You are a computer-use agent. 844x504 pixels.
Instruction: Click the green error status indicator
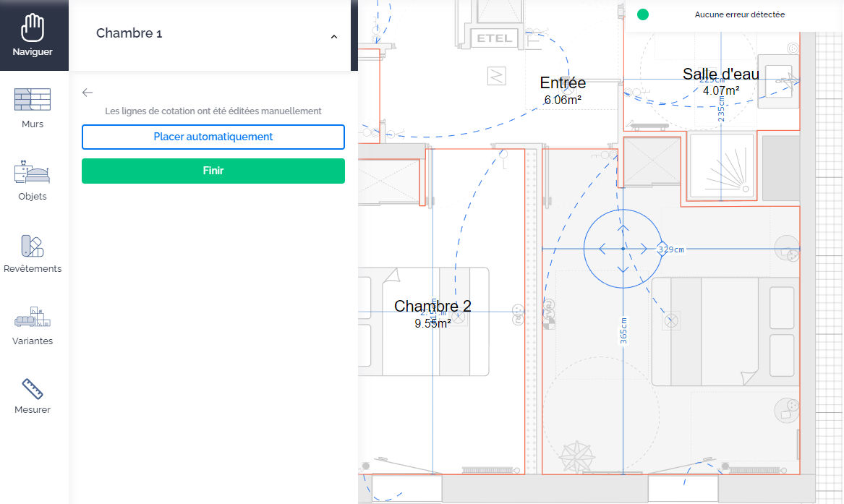point(643,14)
